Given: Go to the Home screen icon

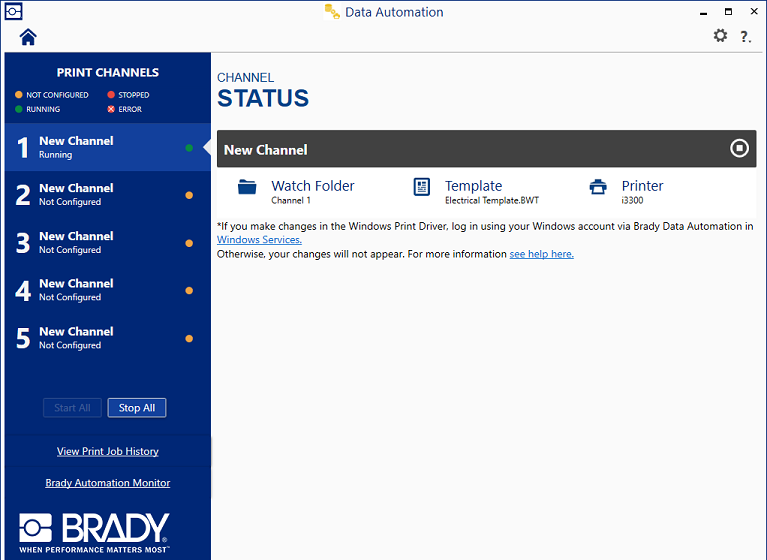Looking at the screenshot, I should (x=28, y=37).
